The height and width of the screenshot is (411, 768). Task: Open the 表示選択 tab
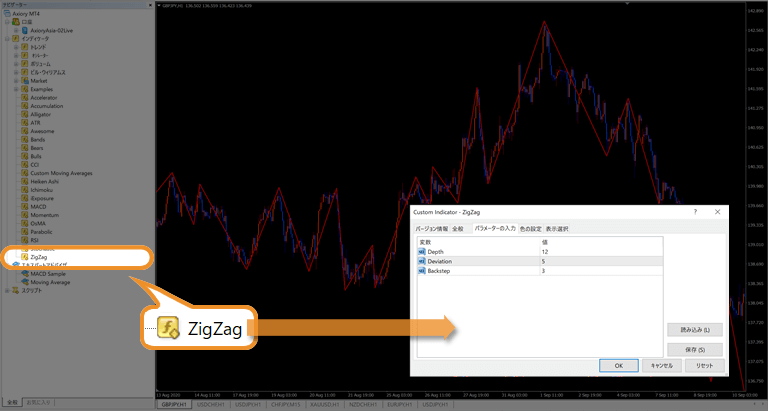(557, 229)
